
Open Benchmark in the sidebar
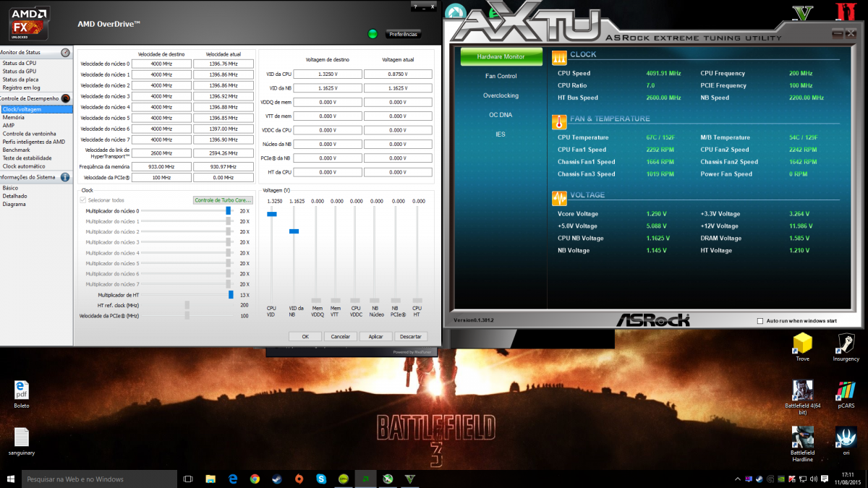(16, 150)
